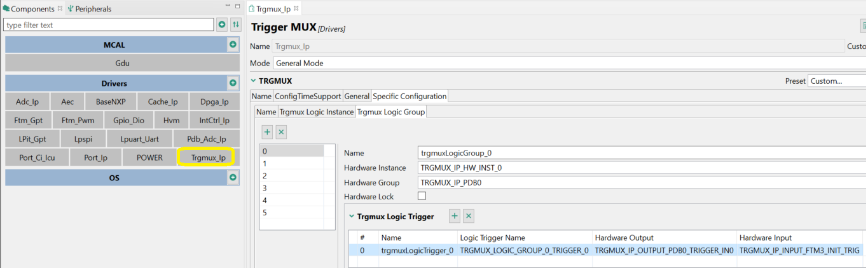Viewport: 868px width, 268px height.
Task: Add a new Drivers component
Action: pos(233,83)
